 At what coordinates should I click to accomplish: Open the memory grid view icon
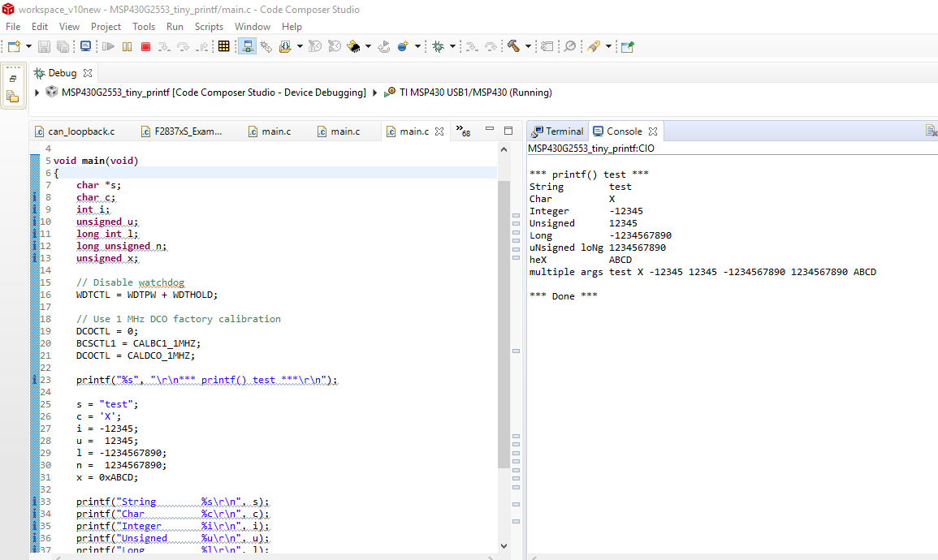(224, 47)
